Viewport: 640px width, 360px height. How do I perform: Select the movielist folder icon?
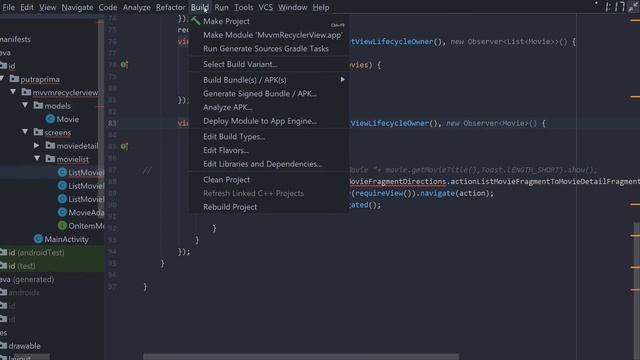click(50, 159)
